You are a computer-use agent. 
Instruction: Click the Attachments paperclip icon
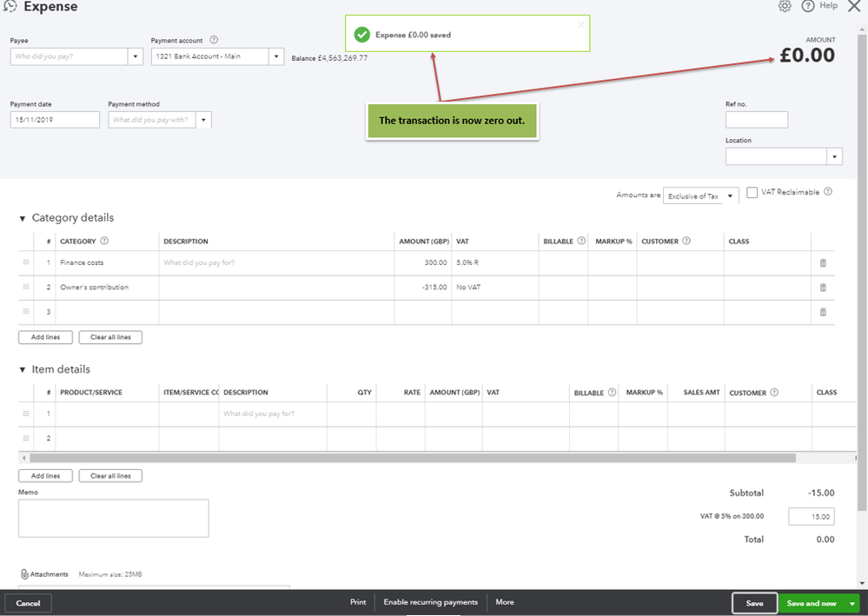[x=24, y=574]
